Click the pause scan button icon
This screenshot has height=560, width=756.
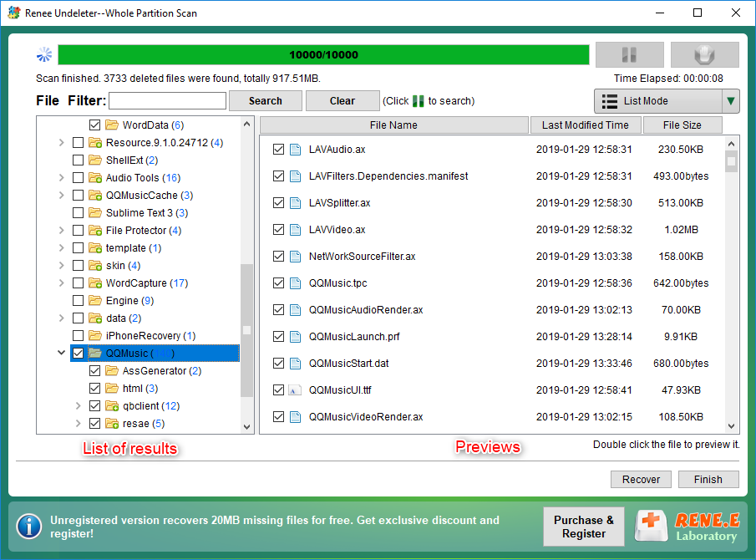pyautogui.click(x=629, y=55)
